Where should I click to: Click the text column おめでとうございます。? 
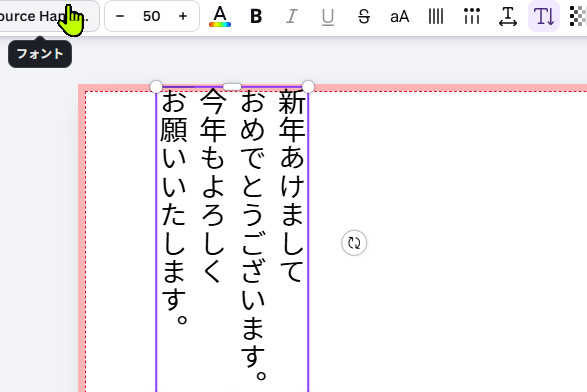tap(253, 235)
